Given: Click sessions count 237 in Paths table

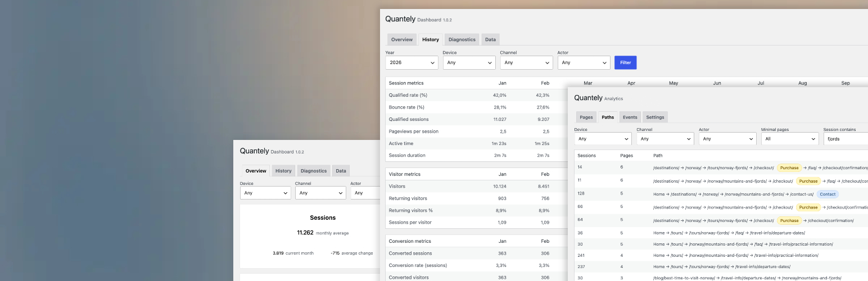Looking at the screenshot, I should pos(581,266).
